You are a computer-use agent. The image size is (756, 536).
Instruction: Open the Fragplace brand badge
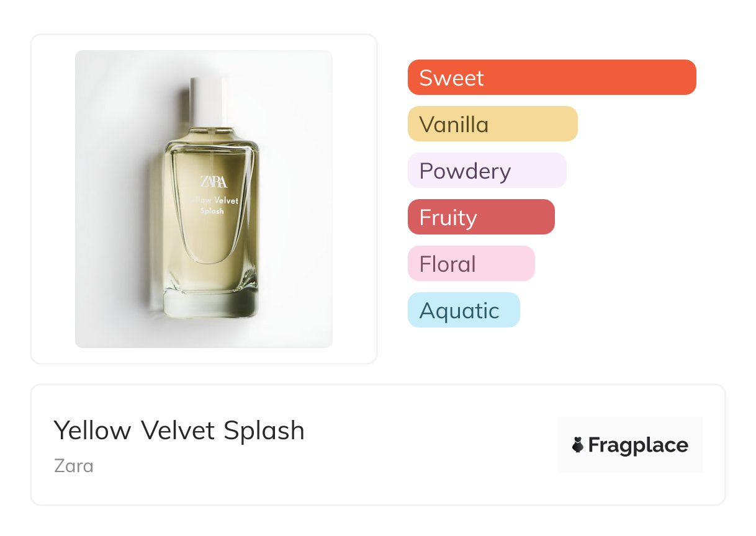pyautogui.click(x=630, y=445)
